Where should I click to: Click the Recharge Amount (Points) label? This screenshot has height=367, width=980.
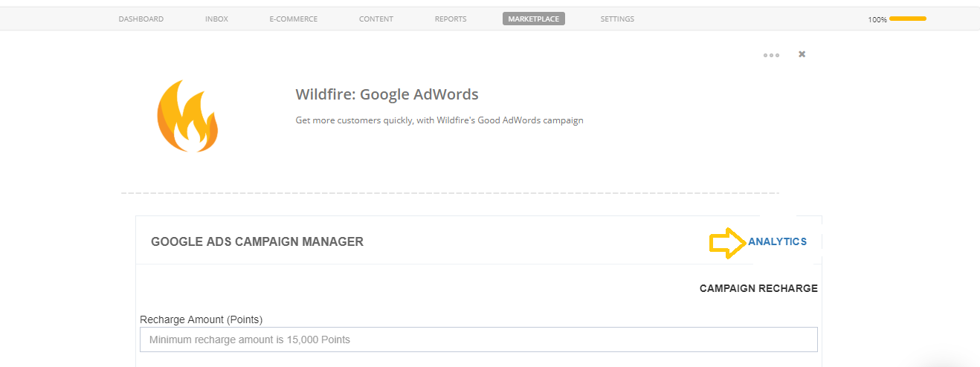point(202,319)
